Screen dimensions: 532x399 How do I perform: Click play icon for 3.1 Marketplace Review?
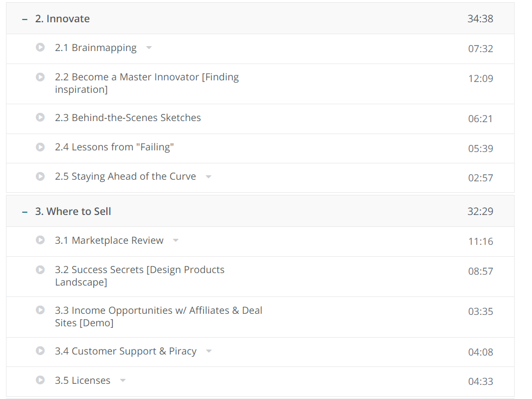[40, 240]
